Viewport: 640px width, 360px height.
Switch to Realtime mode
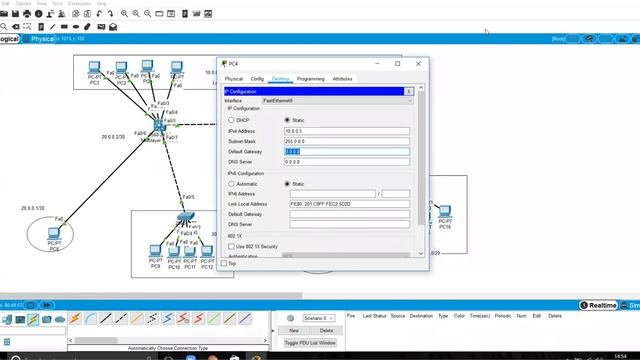click(598, 305)
